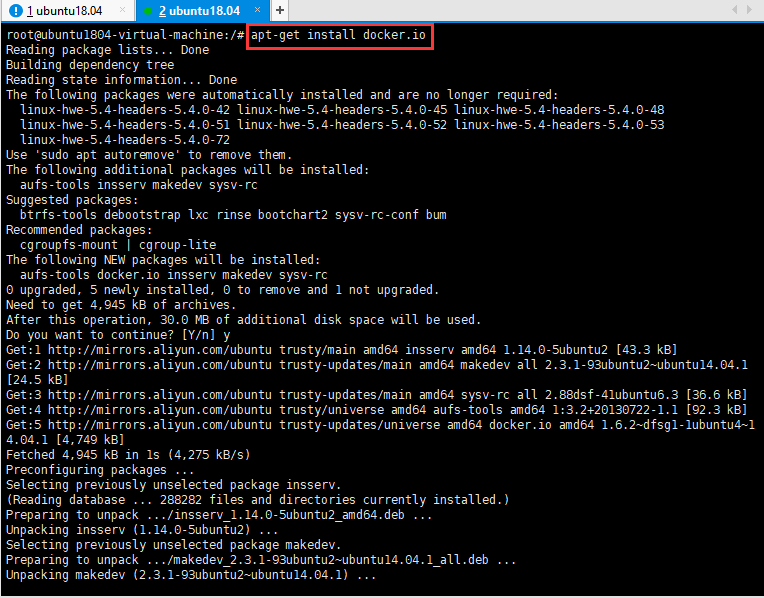Click 'Preconfiguring packages ...' line

[100, 470]
